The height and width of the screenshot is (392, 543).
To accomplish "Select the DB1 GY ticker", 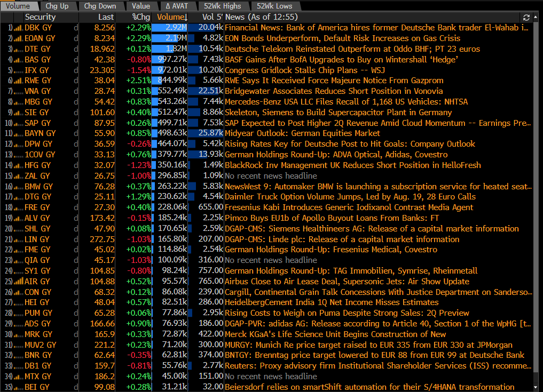I will [38, 366].
